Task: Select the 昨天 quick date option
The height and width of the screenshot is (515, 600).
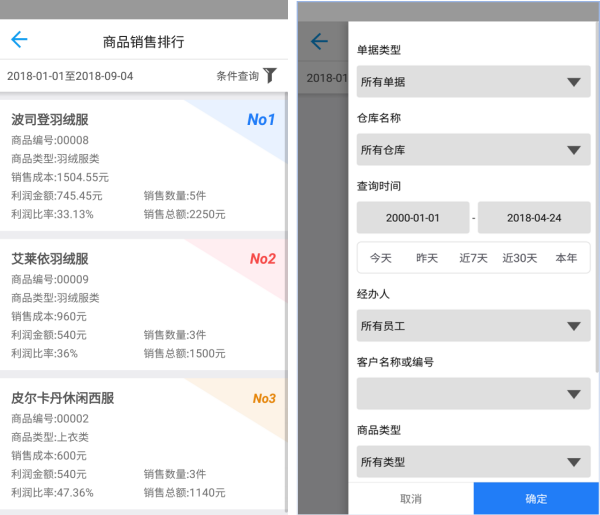Action: pos(427,258)
